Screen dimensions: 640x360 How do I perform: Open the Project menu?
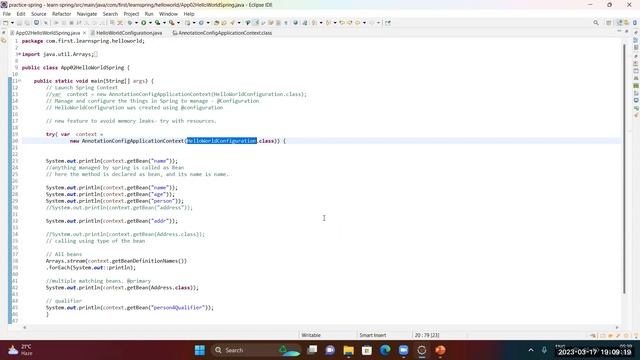click(x=131, y=14)
